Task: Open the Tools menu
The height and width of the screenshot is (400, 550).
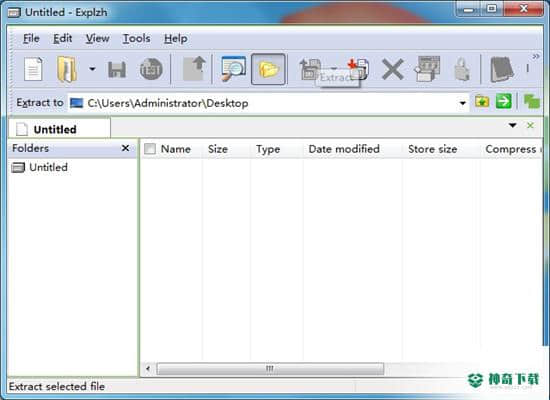Action: (136, 38)
